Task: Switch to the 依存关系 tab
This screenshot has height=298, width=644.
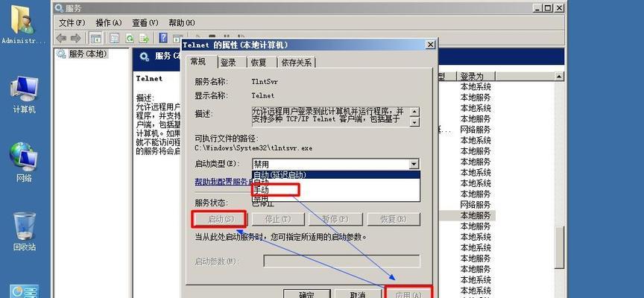Action: pos(297,63)
